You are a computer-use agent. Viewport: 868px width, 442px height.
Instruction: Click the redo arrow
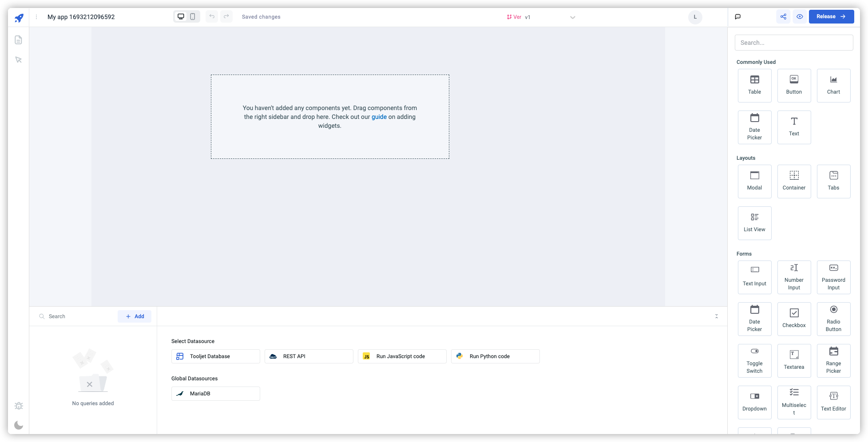[226, 16]
